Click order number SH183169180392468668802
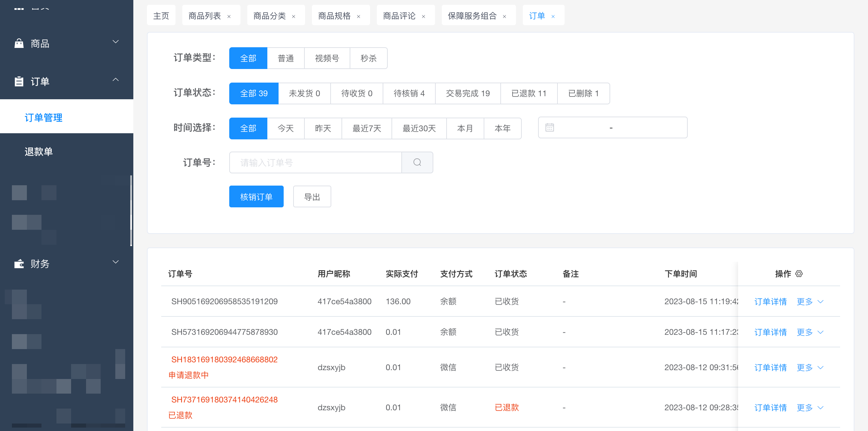Image resolution: width=868 pixels, height=431 pixels. point(224,359)
